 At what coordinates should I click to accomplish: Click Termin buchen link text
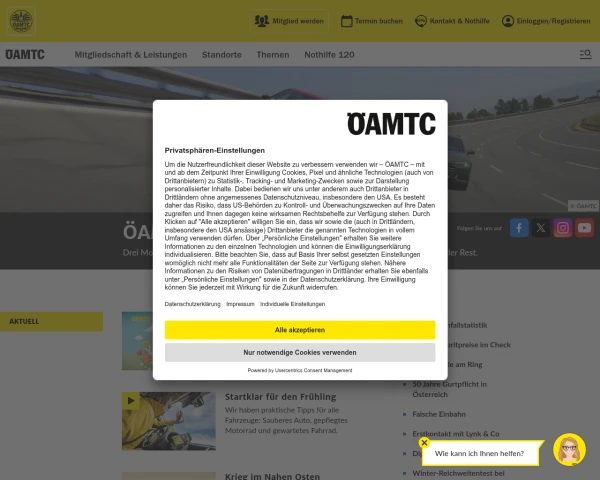coord(379,21)
